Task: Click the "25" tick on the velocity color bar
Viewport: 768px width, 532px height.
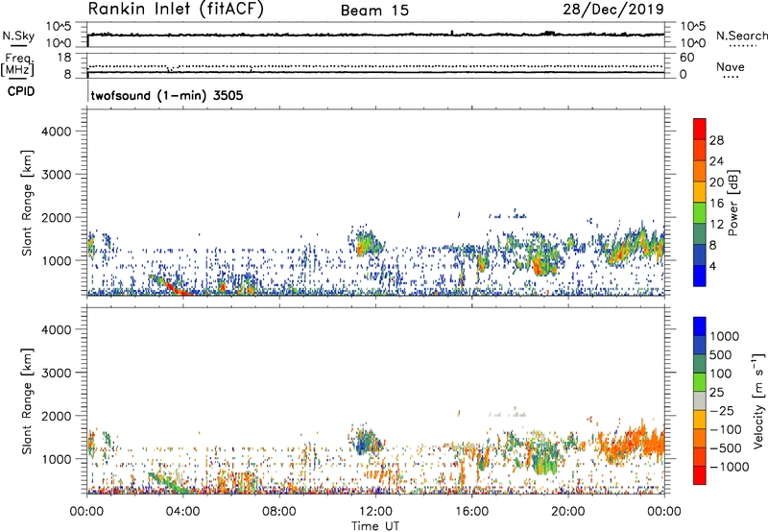Action: (716, 392)
